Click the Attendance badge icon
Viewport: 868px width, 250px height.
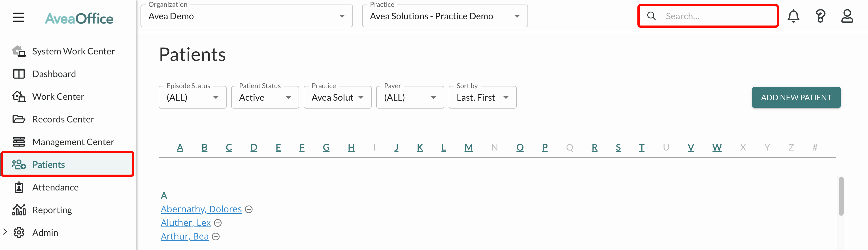19,187
